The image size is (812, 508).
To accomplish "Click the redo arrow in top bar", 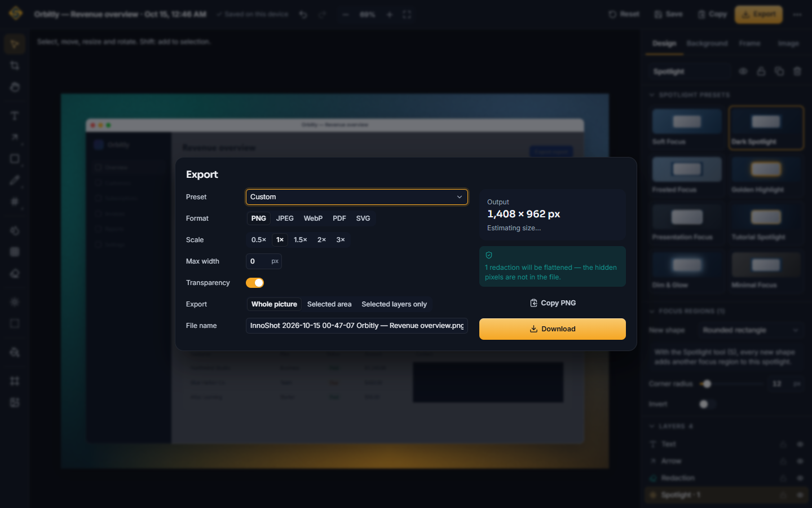I will (x=323, y=15).
